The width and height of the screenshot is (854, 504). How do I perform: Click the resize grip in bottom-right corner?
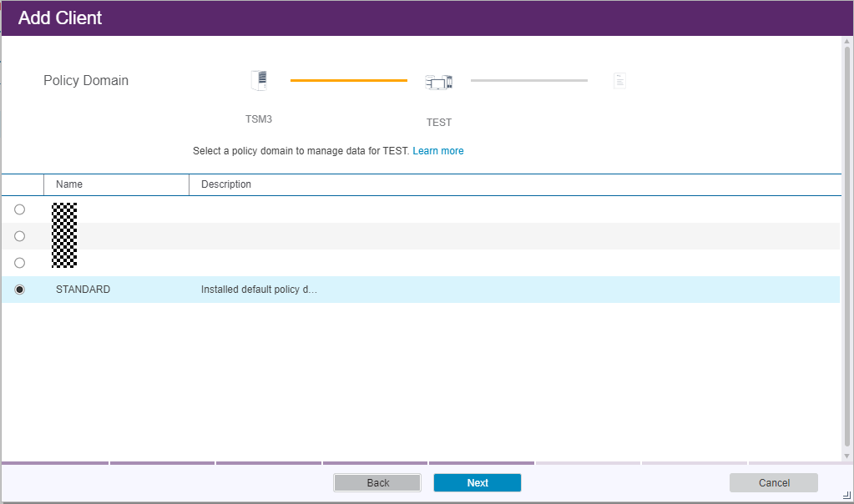[846, 496]
